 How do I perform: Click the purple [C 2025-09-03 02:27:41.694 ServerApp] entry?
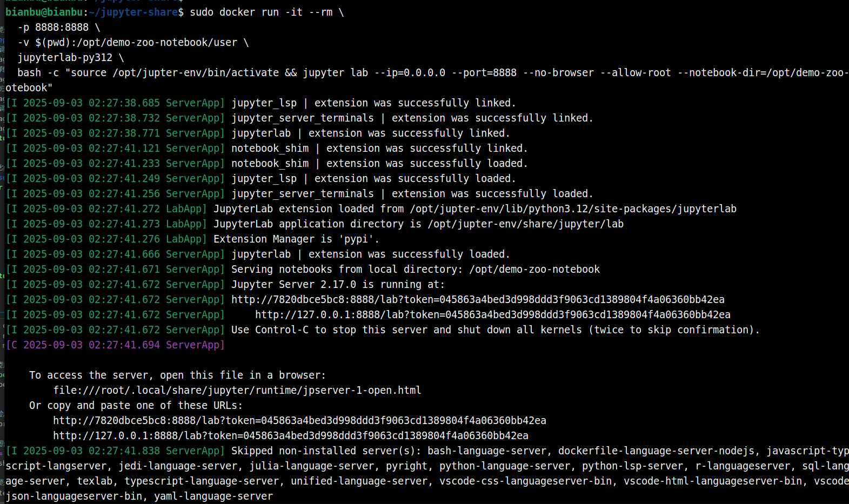point(115,345)
